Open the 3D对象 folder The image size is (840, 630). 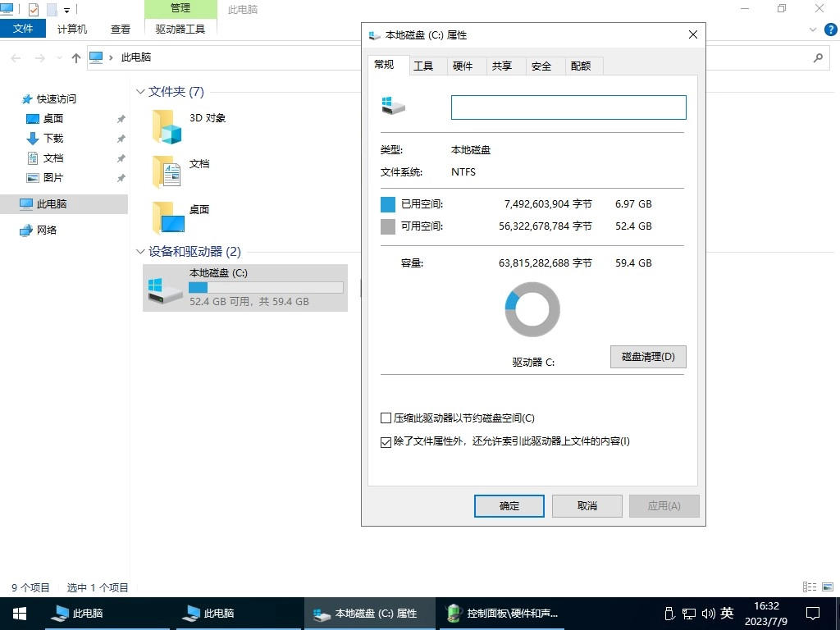(167, 128)
